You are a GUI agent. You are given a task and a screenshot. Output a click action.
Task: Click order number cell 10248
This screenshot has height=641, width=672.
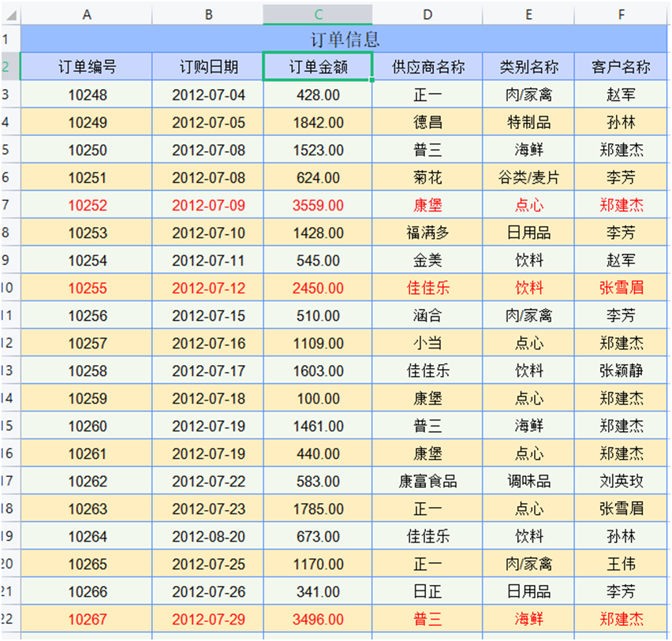coord(87,95)
